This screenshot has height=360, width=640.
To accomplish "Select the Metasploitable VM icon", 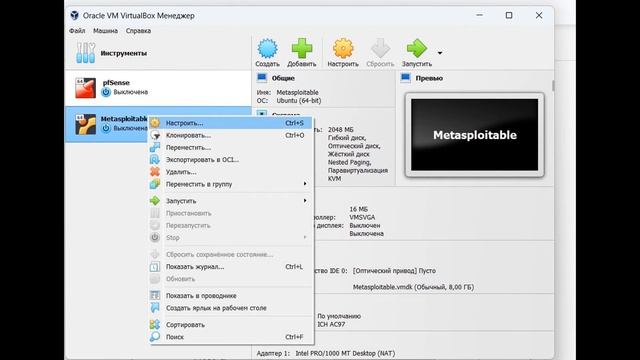I will click(x=85, y=124).
